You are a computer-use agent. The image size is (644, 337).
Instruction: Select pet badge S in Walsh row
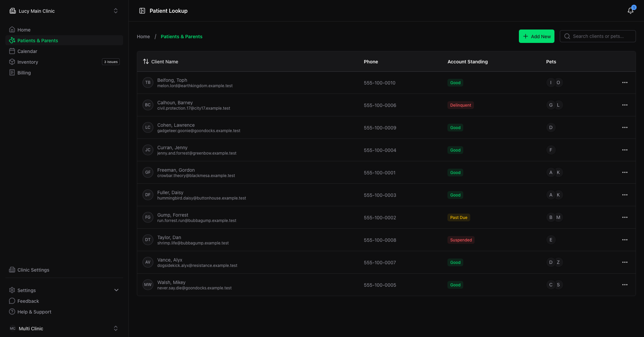tap(558, 285)
